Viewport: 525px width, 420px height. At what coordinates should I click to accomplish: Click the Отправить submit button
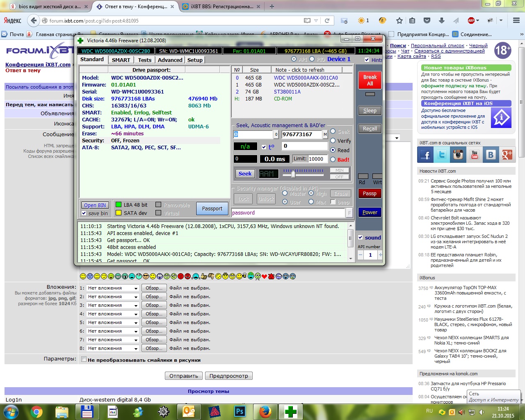coord(184,376)
